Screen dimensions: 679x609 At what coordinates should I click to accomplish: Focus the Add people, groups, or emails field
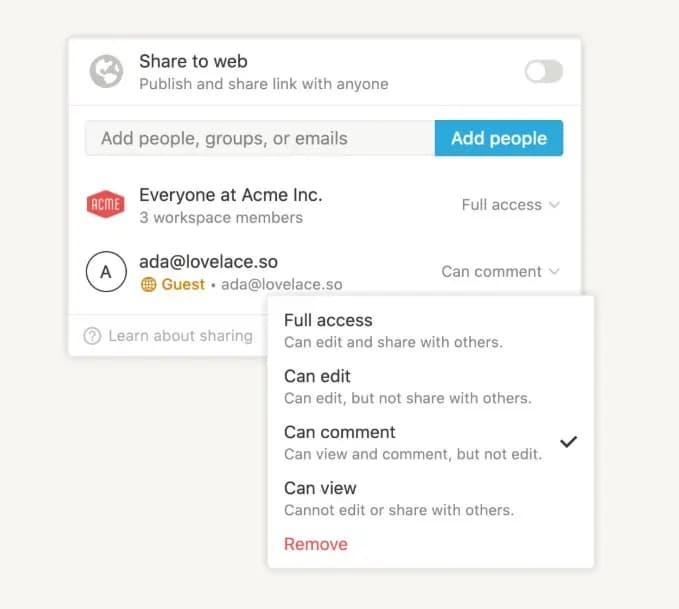260,138
